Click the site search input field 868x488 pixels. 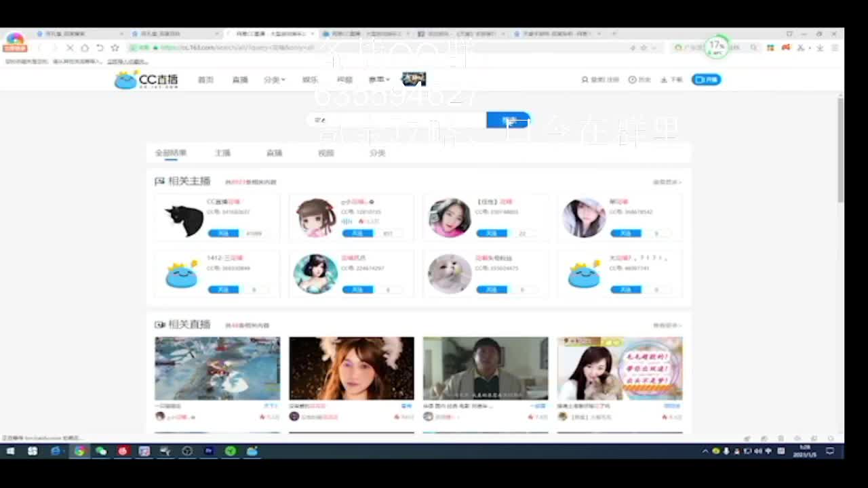click(x=397, y=120)
